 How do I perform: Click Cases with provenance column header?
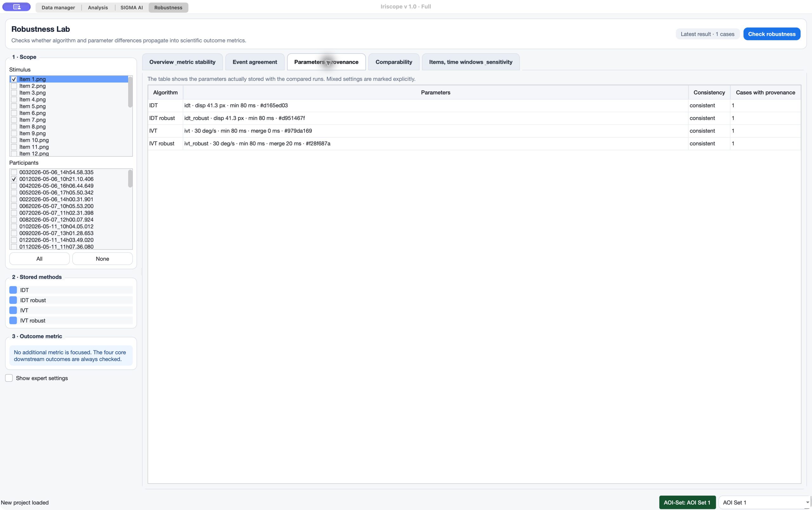(x=765, y=92)
